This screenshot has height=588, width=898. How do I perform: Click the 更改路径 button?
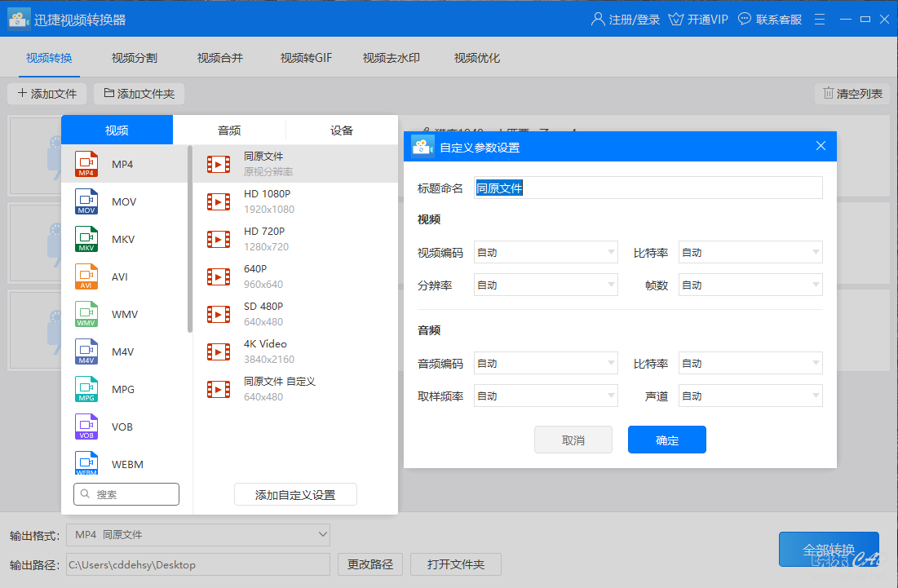tap(370, 564)
